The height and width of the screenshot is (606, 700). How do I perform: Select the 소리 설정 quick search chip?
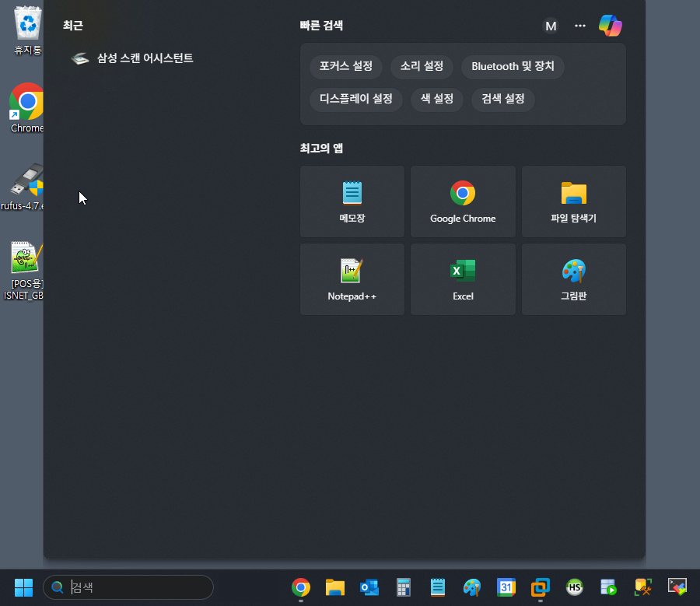click(422, 67)
